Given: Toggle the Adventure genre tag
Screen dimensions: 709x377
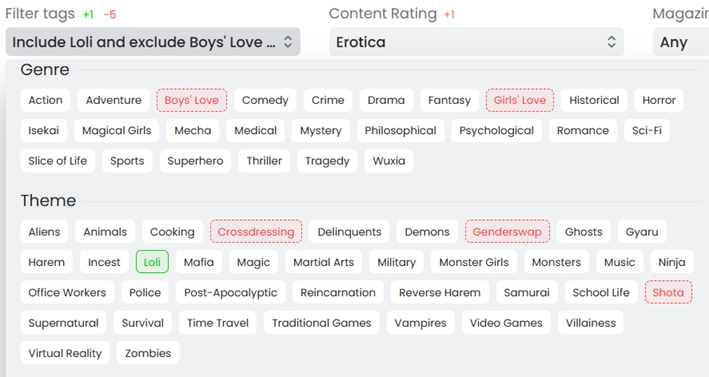Looking at the screenshot, I should click(x=113, y=100).
